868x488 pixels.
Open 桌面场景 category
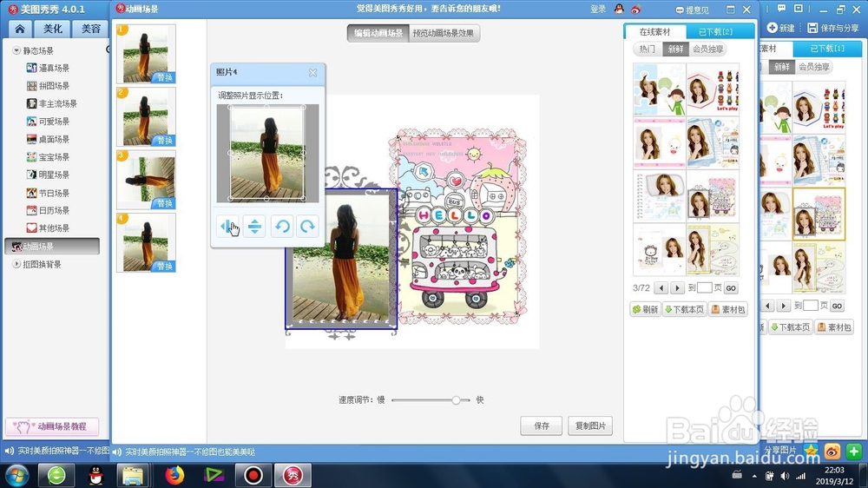[x=48, y=139]
